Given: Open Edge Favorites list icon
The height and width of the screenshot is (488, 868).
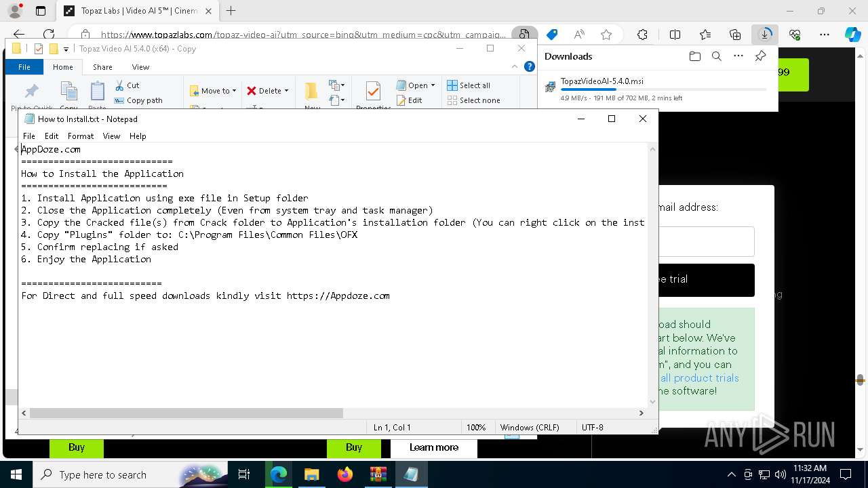Looking at the screenshot, I should click(705, 35).
